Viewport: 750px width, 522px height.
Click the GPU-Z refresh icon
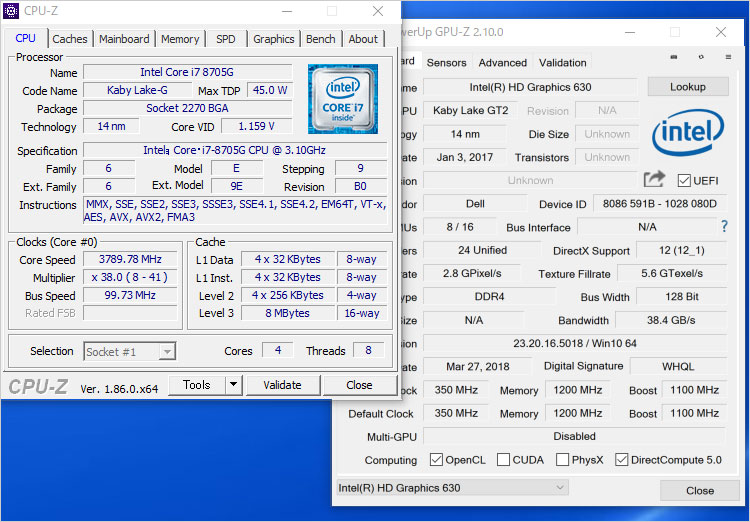701,57
